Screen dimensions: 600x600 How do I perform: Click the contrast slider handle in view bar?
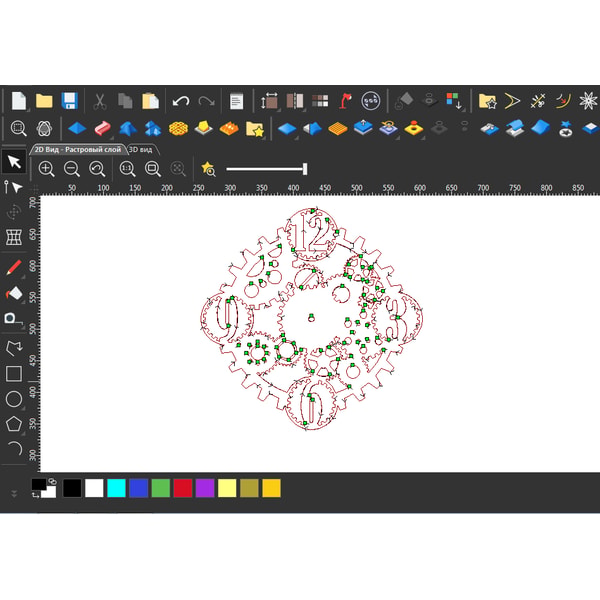click(305, 169)
